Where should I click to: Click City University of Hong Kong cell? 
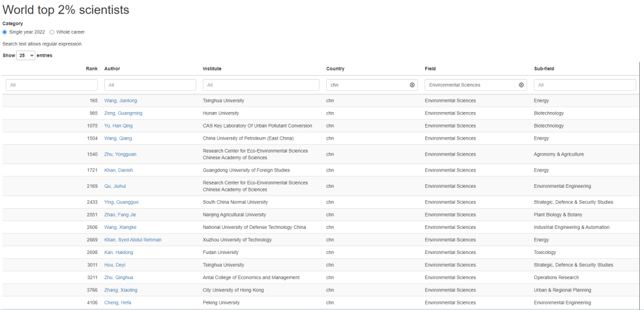pyautogui.click(x=233, y=290)
